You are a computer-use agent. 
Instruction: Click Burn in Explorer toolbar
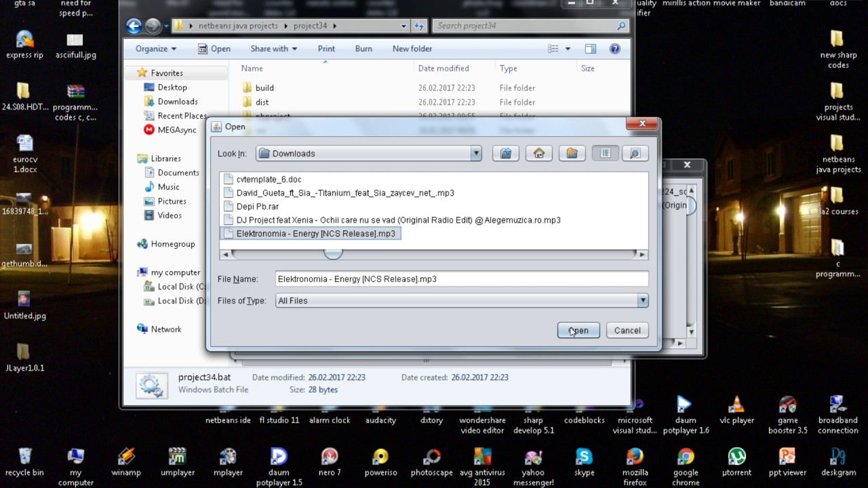[363, 49]
